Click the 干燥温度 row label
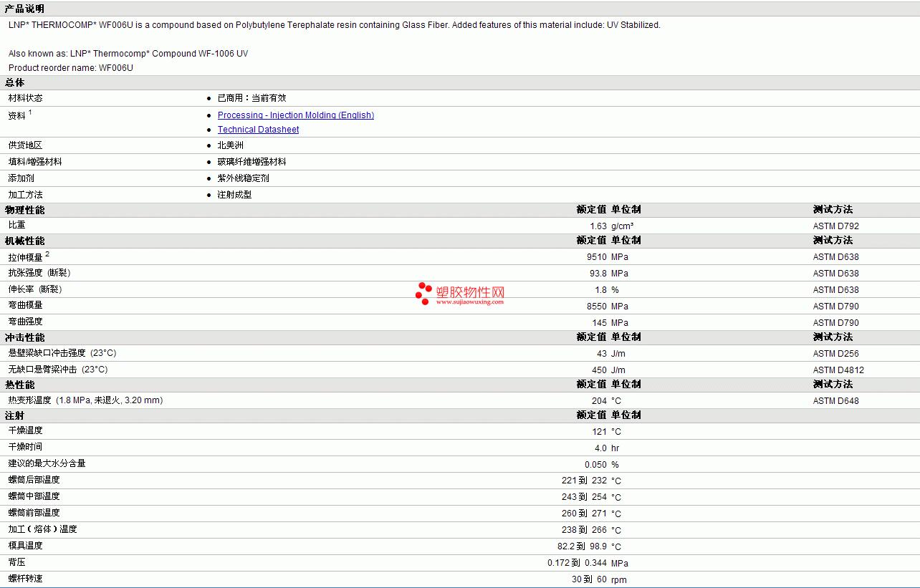This screenshot has width=920, height=588. coord(25,430)
